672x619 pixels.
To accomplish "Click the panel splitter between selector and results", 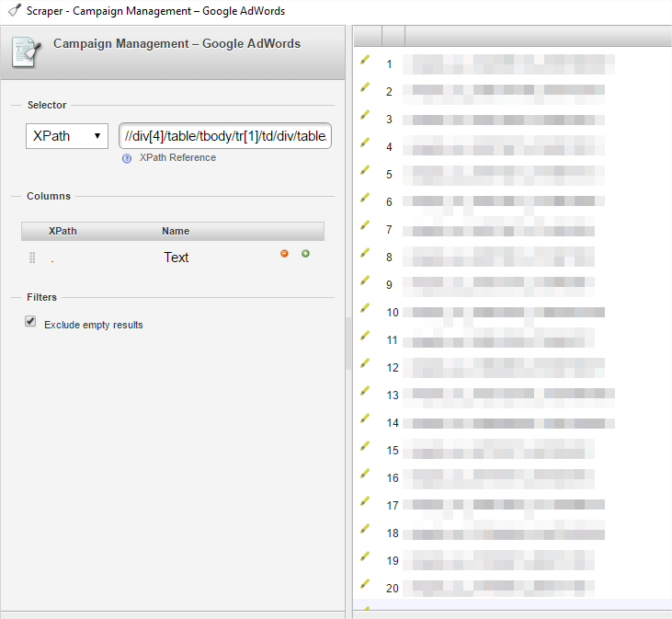I will point(348,322).
